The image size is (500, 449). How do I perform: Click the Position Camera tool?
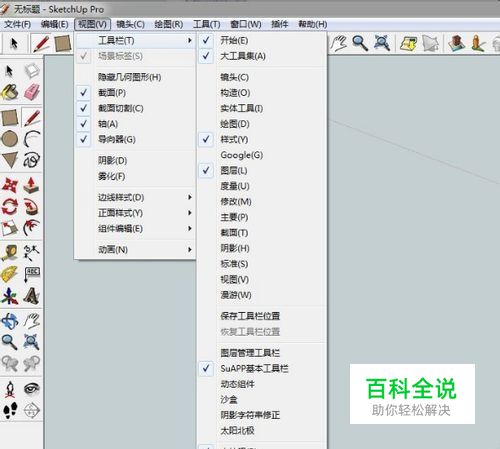(x=10, y=389)
